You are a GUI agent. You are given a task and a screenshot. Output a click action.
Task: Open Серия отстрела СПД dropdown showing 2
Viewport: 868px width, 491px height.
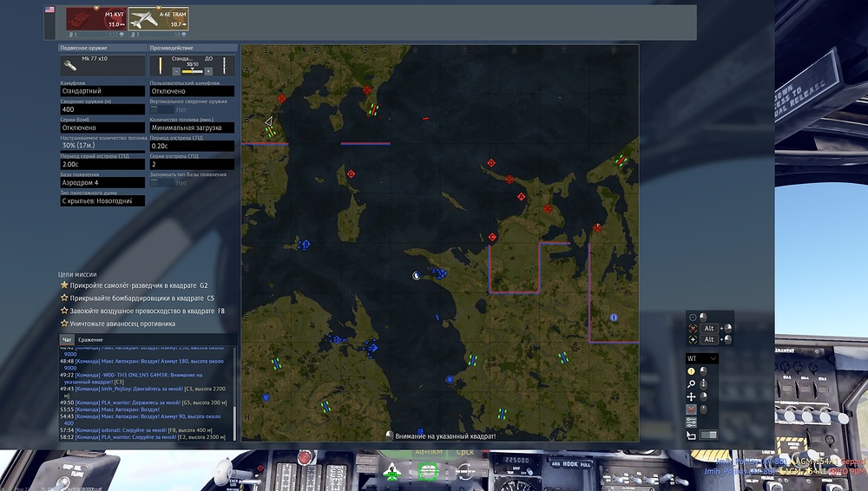192,165
